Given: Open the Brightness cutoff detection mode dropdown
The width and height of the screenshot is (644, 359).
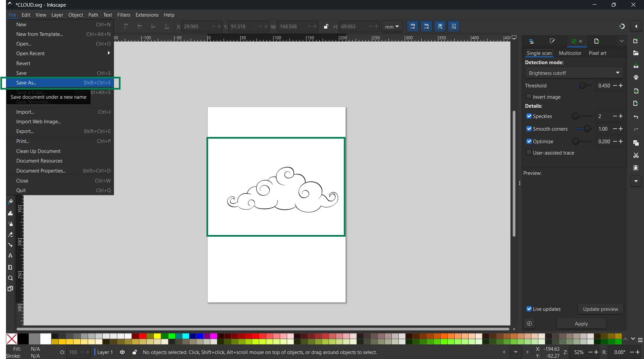Looking at the screenshot, I should point(574,73).
